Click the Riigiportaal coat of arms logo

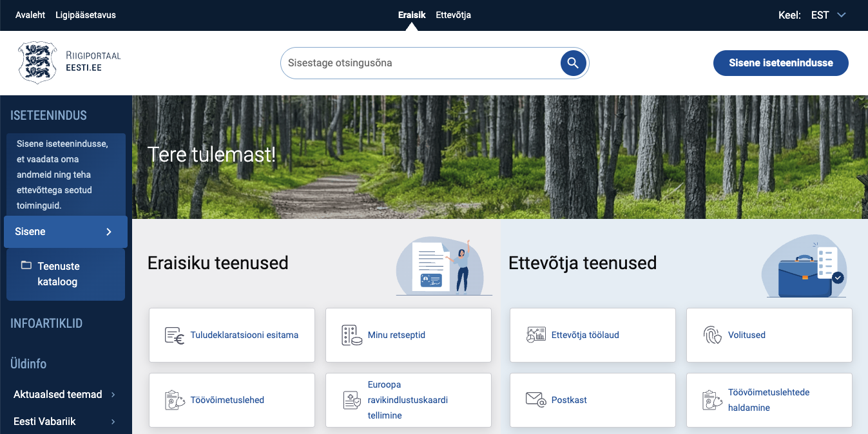click(37, 63)
